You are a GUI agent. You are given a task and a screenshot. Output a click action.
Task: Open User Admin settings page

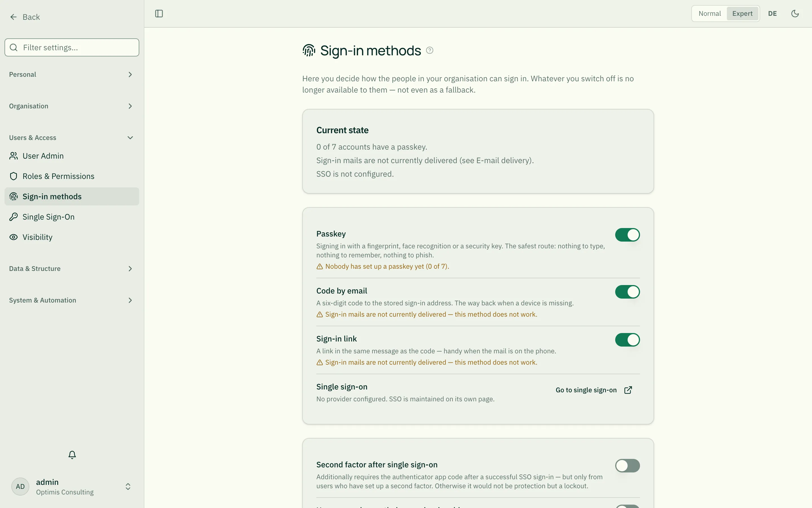pyautogui.click(x=72, y=156)
